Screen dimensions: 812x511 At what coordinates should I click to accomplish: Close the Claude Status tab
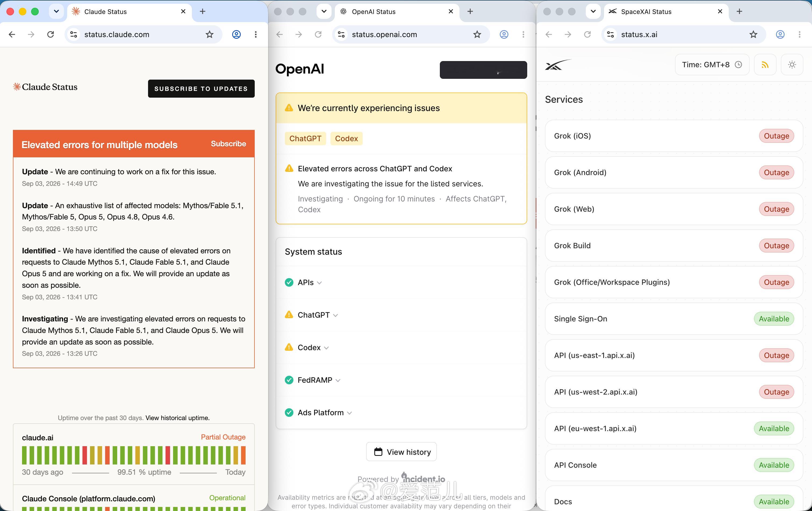[x=183, y=12]
